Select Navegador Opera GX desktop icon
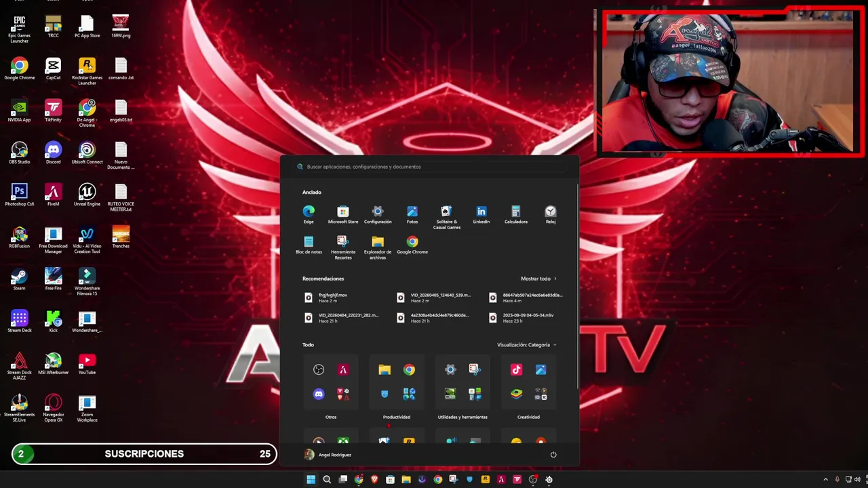This screenshot has height=488, width=868. coord(53,408)
